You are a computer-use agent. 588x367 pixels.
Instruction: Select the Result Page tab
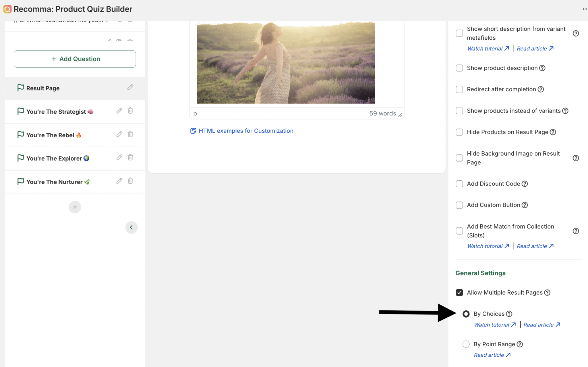[x=42, y=88]
